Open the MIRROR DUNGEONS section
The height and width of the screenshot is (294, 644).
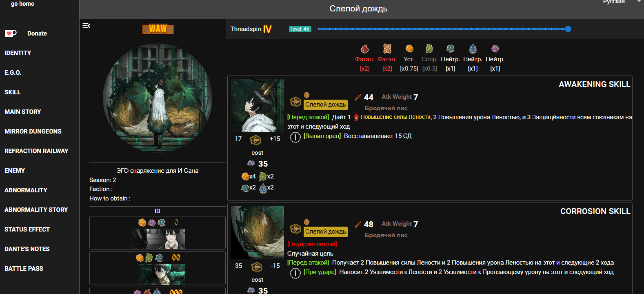(x=33, y=131)
